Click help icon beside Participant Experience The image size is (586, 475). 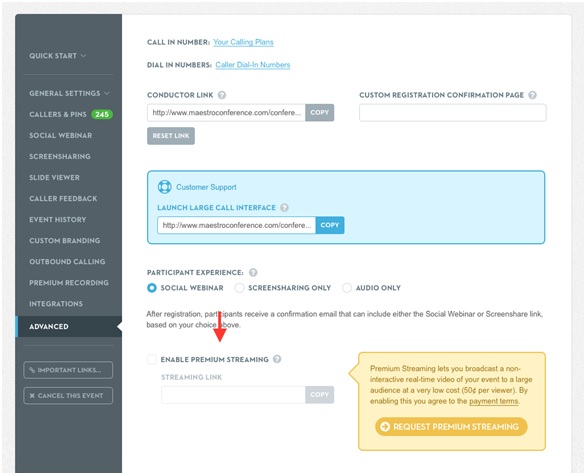[253, 272]
